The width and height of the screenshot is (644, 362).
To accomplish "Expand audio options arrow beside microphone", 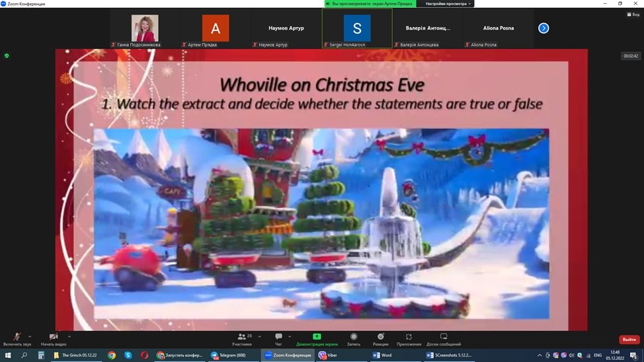I will click(30, 336).
